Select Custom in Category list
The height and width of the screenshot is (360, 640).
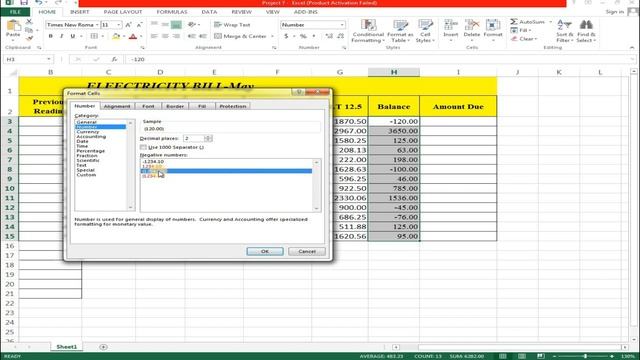pos(86,175)
